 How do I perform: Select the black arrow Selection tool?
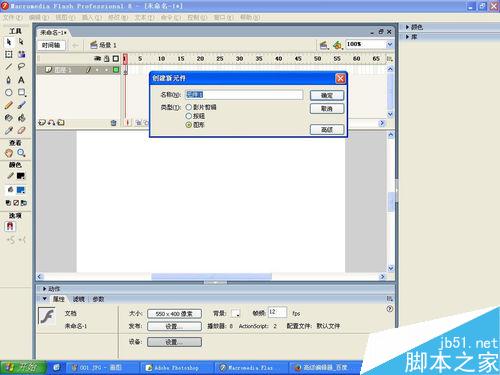(9, 42)
